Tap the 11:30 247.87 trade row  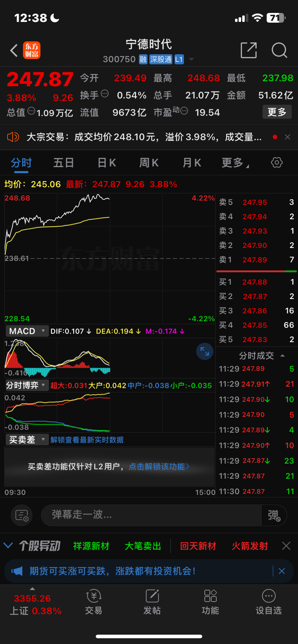(x=256, y=491)
